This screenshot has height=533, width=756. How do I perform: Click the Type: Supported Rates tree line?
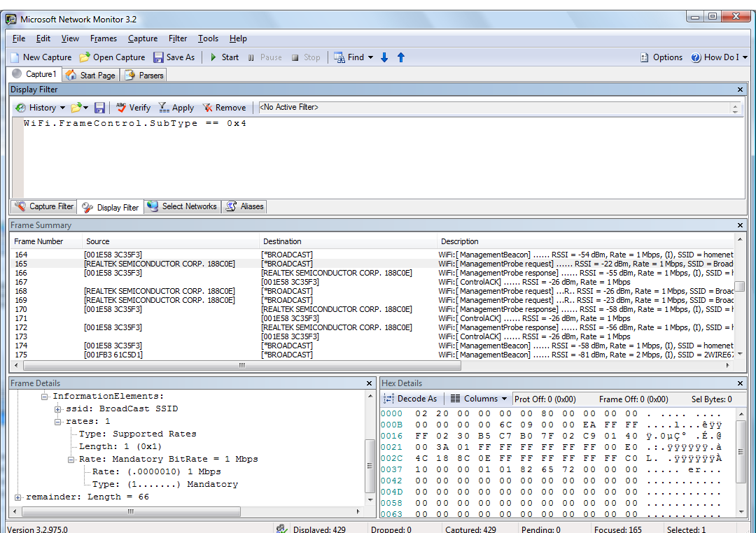click(x=138, y=434)
